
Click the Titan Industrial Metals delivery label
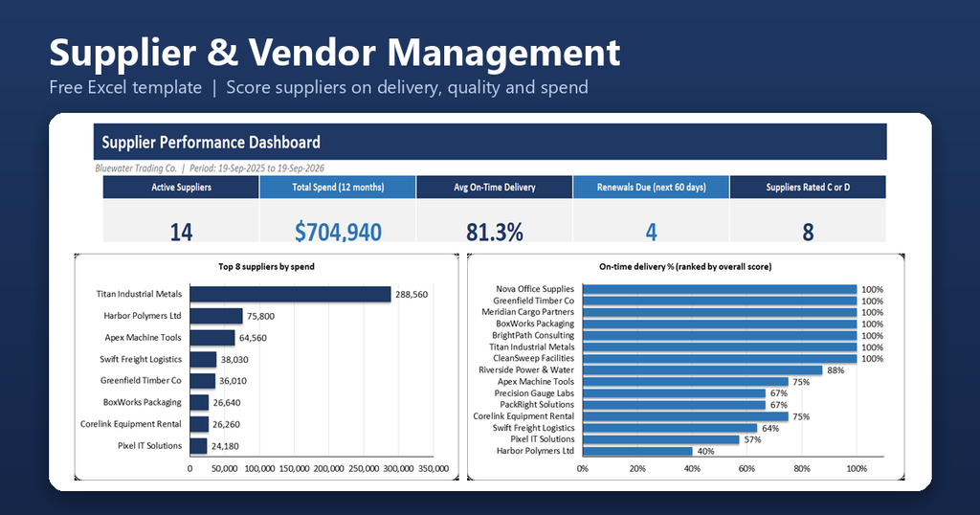coord(532,347)
